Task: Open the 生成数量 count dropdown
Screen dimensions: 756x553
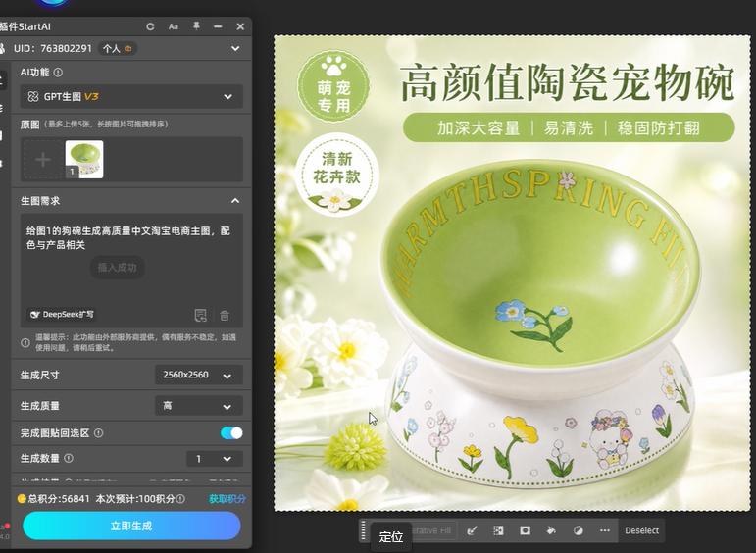Action: 215,459
